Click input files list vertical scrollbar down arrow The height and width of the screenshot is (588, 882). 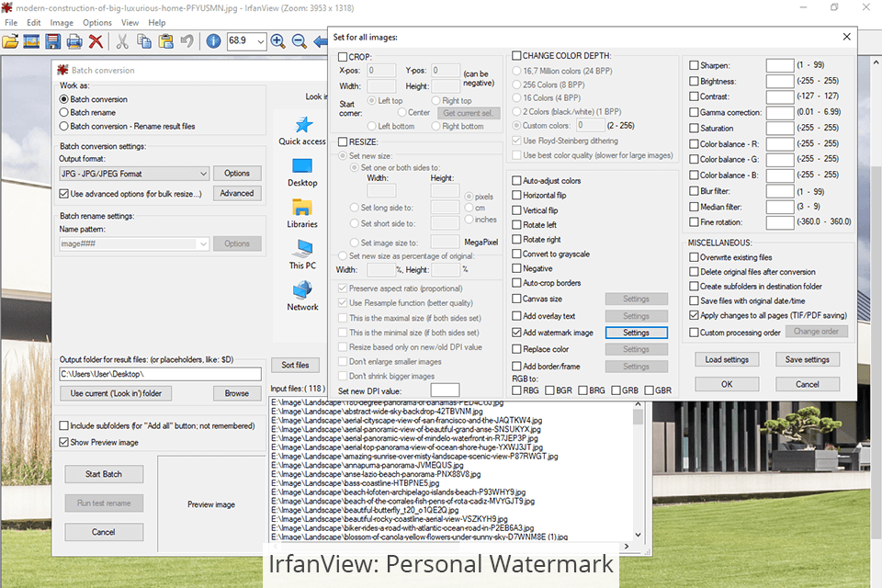coord(638,535)
